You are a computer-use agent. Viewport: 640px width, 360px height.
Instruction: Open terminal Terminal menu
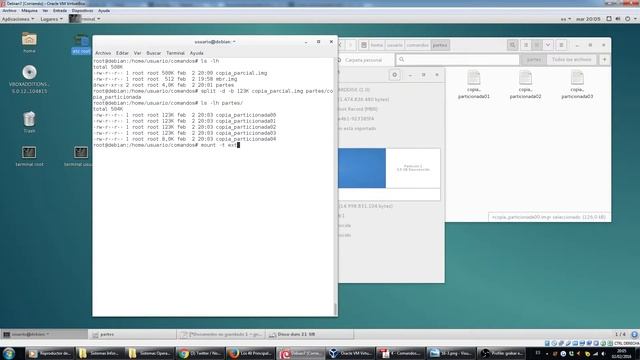[x=175, y=53]
